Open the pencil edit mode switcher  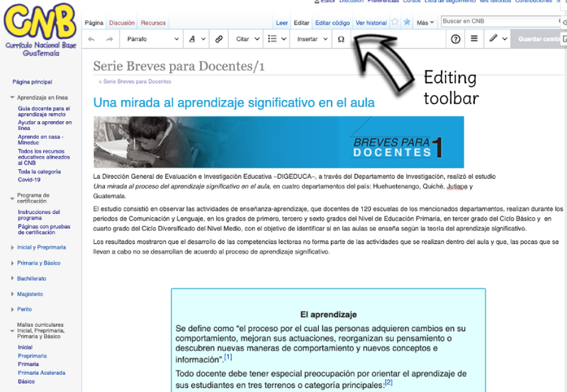pyautogui.click(x=498, y=39)
